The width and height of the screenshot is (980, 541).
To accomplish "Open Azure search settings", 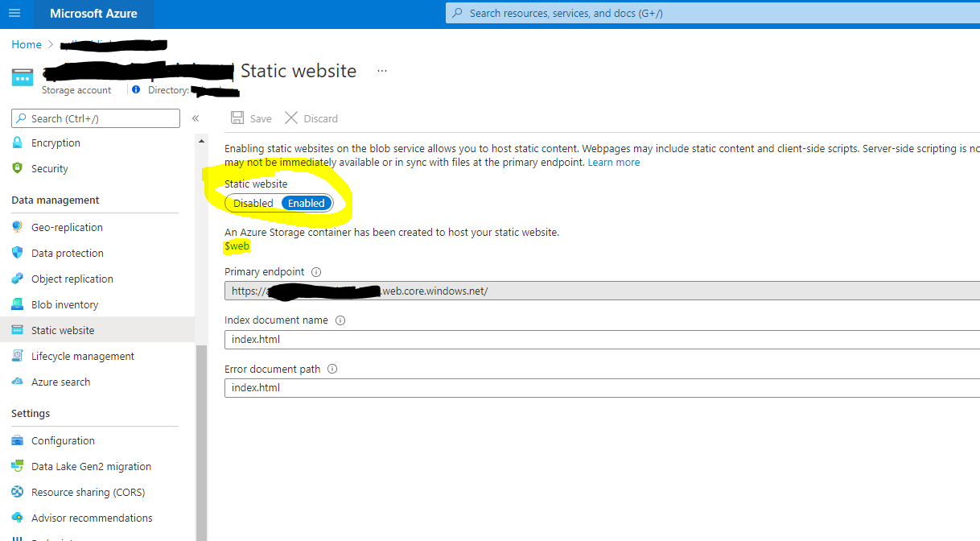I will 60,382.
